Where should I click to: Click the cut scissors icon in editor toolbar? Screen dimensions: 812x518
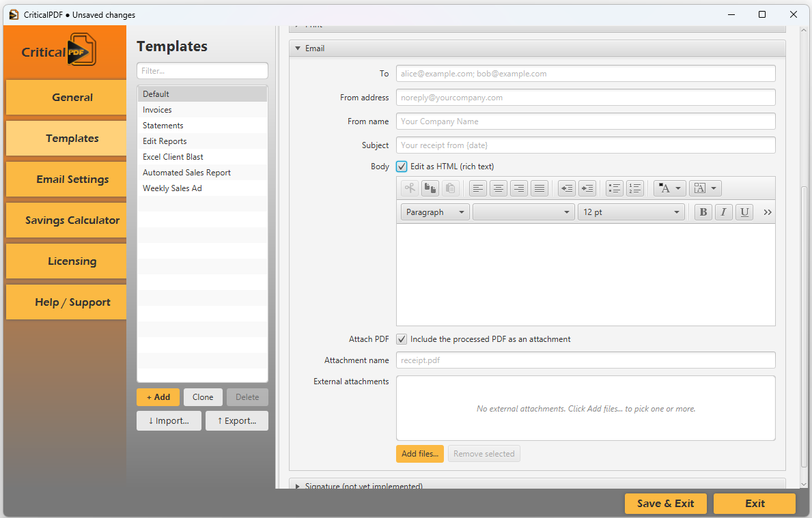[x=410, y=188]
